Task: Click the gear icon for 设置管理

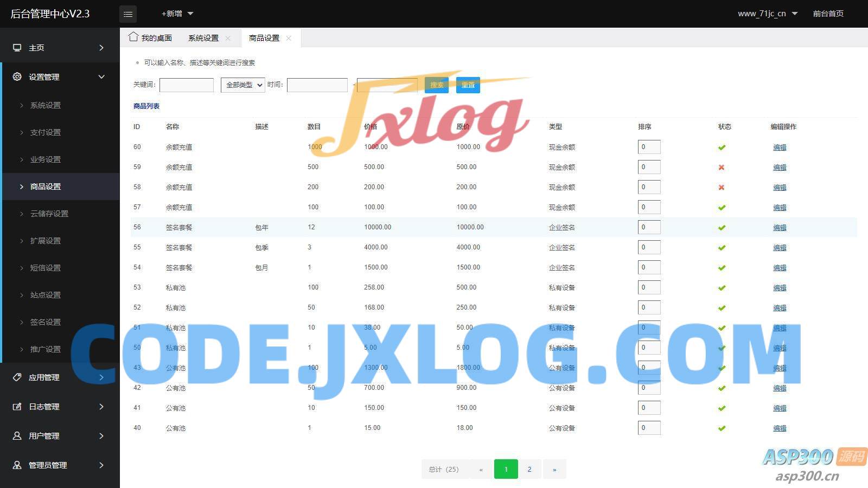Action: pos(17,77)
